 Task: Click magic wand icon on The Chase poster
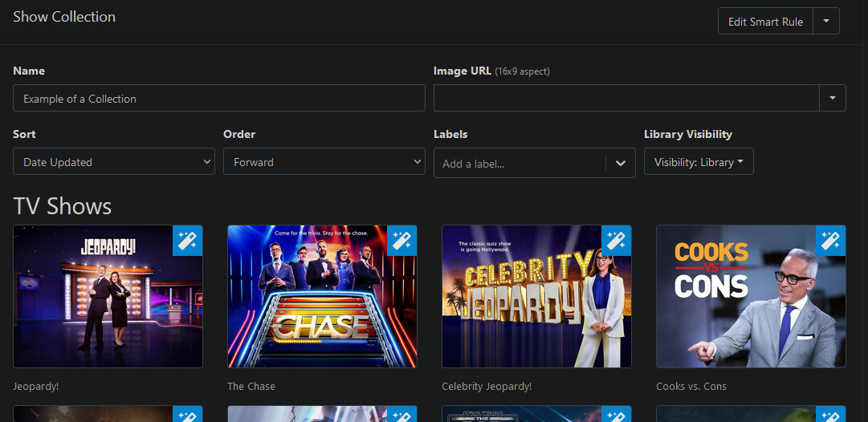click(401, 240)
